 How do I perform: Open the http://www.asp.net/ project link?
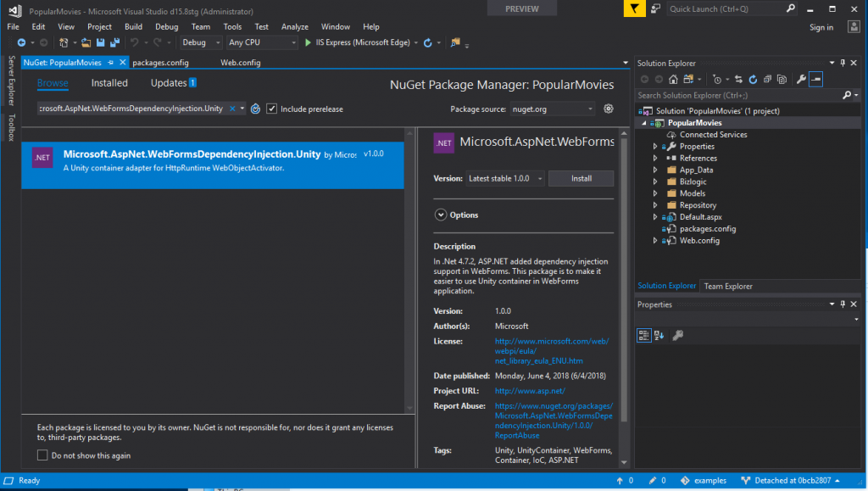tap(530, 391)
